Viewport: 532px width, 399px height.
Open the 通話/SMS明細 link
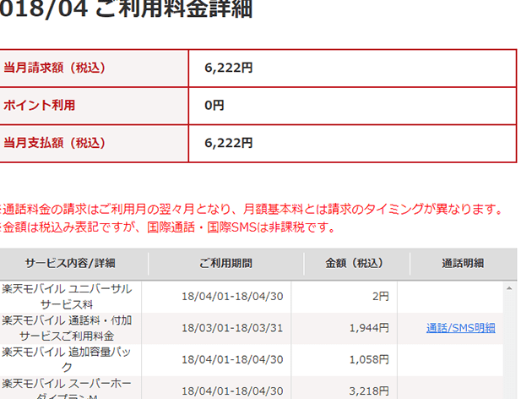(x=460, y=328)
